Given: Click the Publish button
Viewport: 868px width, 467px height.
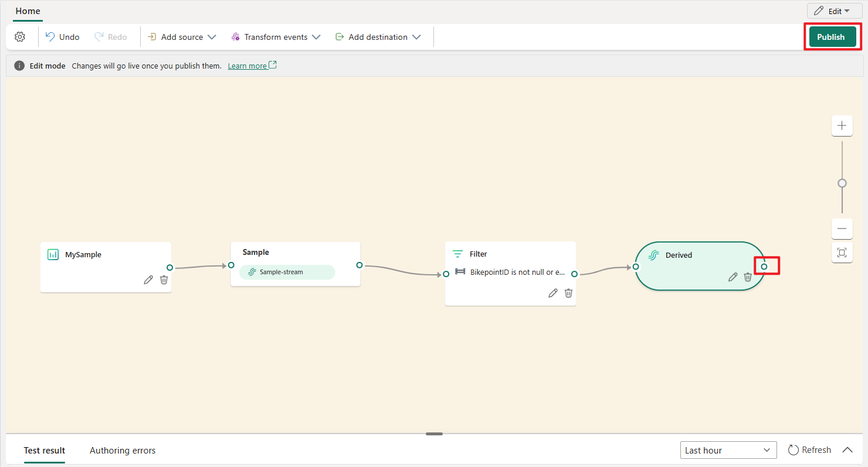Looking at the screenshot, I should (x=832, y=36).
